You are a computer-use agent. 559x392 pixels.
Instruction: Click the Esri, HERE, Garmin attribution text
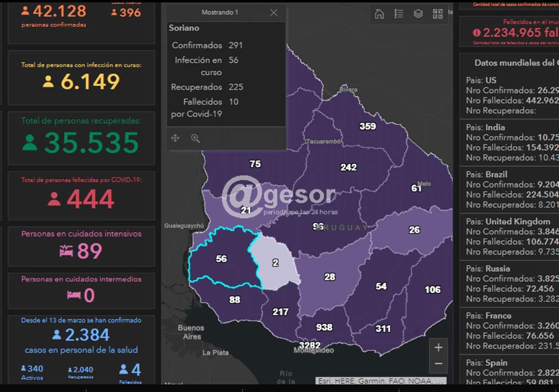click(x=381, y=381)
